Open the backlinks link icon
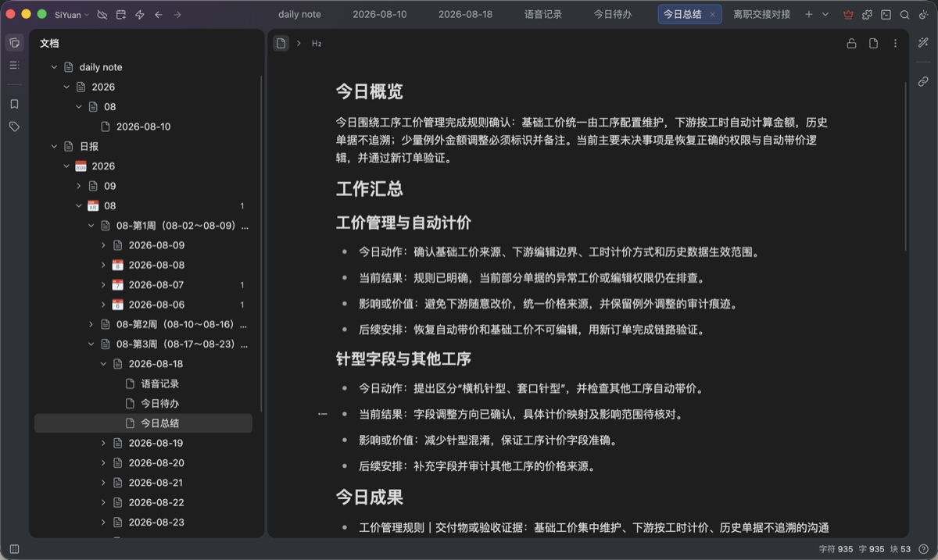The height and width of the screenshot is (560, 938). click(923, 81)
